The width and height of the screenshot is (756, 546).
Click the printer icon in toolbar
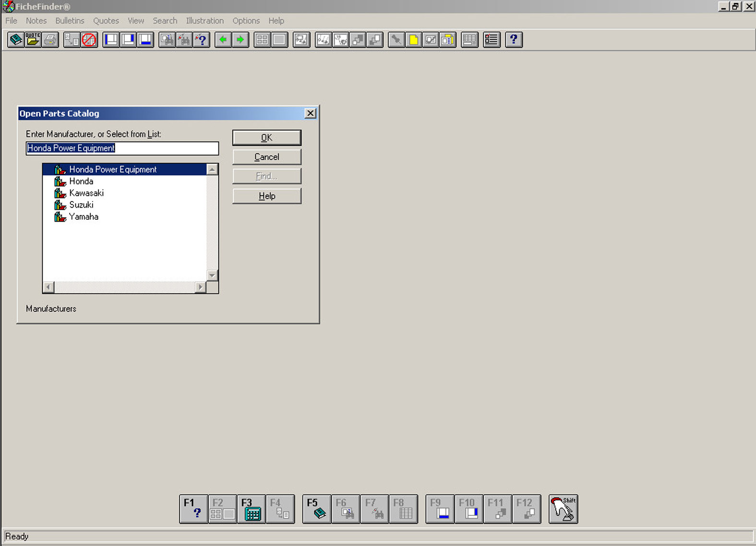tap(50, 40)
